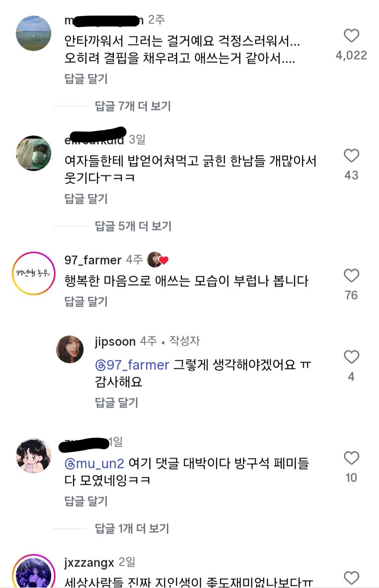This screenshot has height=588, width=379.
Task: Reply to 97_farmer's comment via 답글 달기
Action: point(86,301)
